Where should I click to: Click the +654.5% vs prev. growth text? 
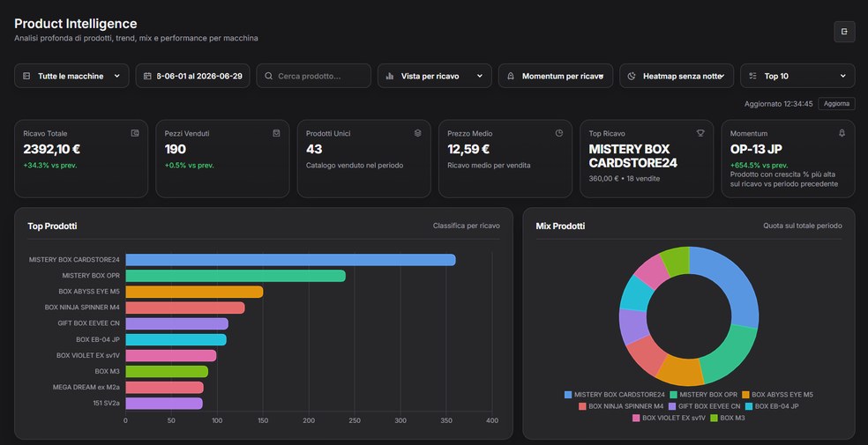pos(759,166)
